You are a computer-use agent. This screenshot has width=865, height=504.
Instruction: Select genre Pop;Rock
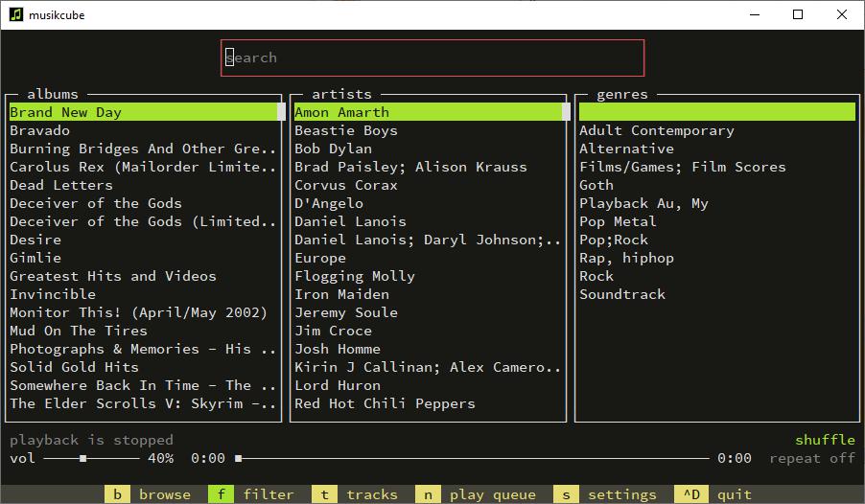click(717, 240)
